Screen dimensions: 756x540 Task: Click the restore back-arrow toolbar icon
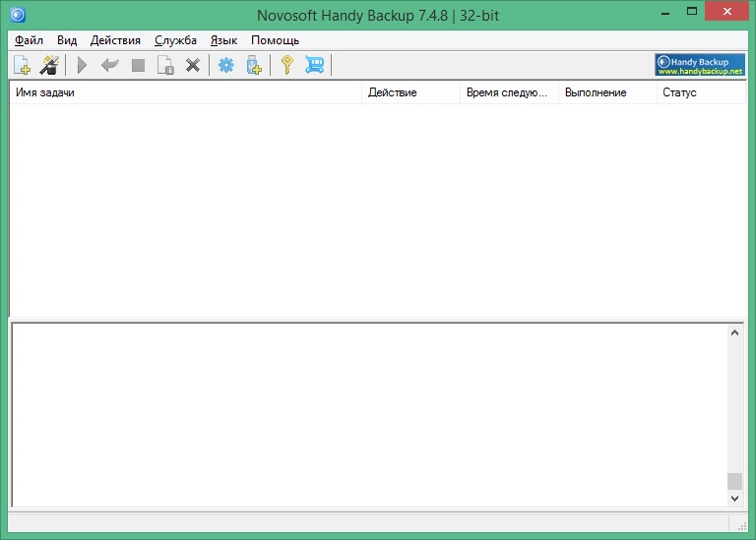[110, 65]
